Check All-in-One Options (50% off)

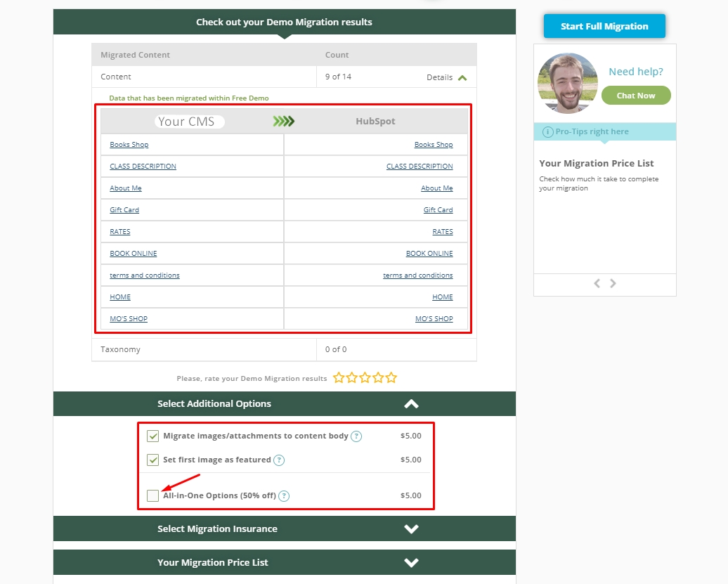coord(152,495)
